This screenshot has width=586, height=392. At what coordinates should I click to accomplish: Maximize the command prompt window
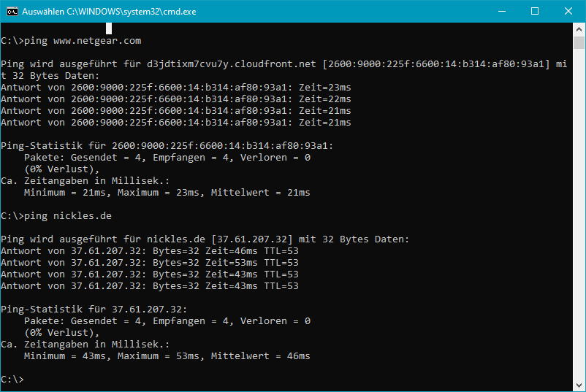click(x=535, y=11)
